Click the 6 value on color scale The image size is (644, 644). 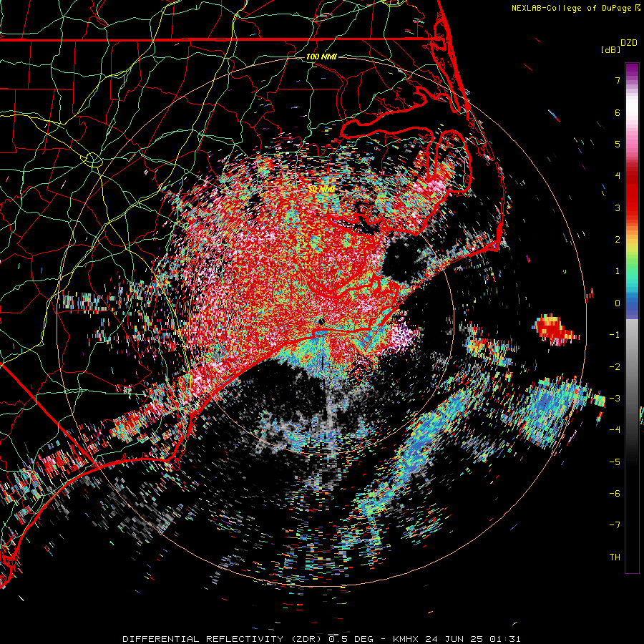pyautogui.click(x=618, y=112)
